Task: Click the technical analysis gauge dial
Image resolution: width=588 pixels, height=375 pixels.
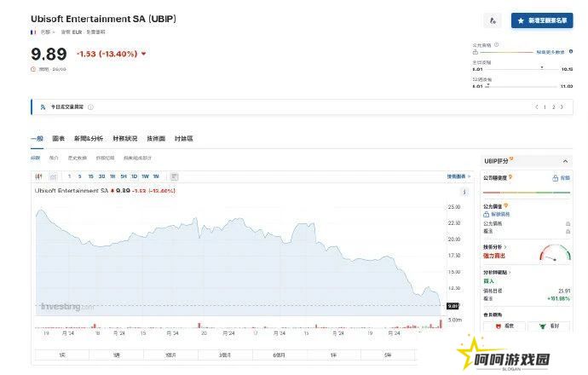Action: [x=555, y=252]
